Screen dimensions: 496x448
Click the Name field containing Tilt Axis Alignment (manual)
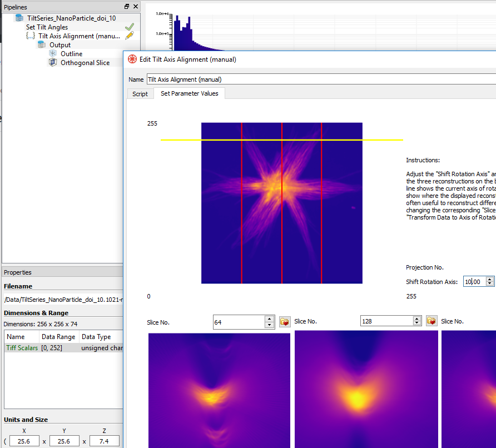(321, 79)
